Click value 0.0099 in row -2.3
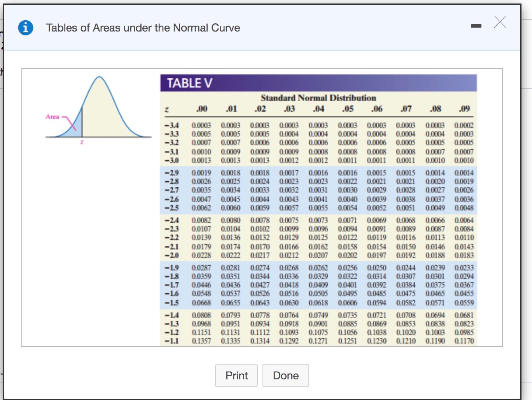The image size is (532, 400). point(289,229)
